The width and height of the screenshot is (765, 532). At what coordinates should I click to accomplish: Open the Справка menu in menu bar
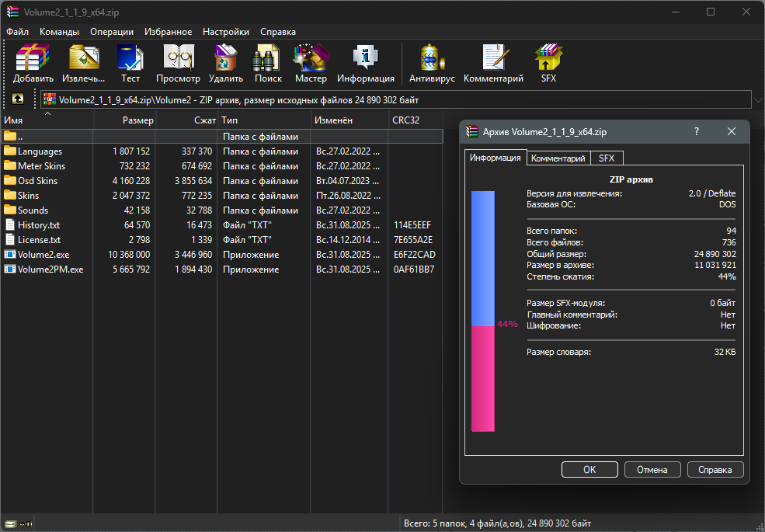pos(278,32)
